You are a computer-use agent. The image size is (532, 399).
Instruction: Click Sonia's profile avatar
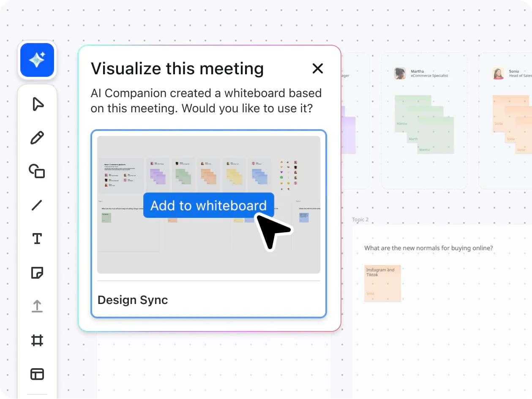(x=498, y=73)
